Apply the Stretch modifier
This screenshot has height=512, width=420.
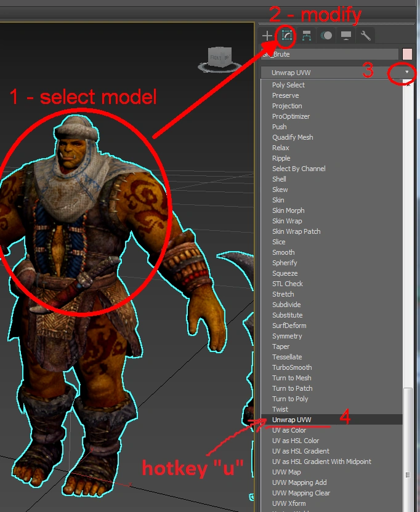point(283,294)
